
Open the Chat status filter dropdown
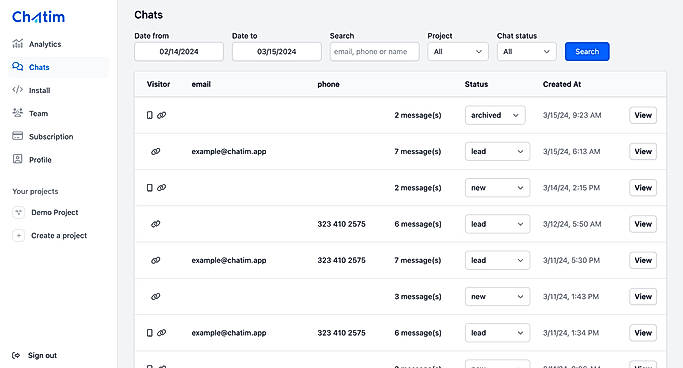point(527,51)
